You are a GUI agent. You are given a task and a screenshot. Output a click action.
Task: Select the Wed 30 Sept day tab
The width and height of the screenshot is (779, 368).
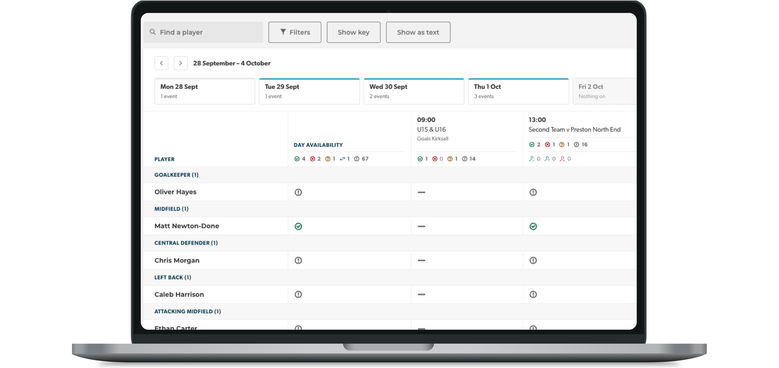pos(414,91)
